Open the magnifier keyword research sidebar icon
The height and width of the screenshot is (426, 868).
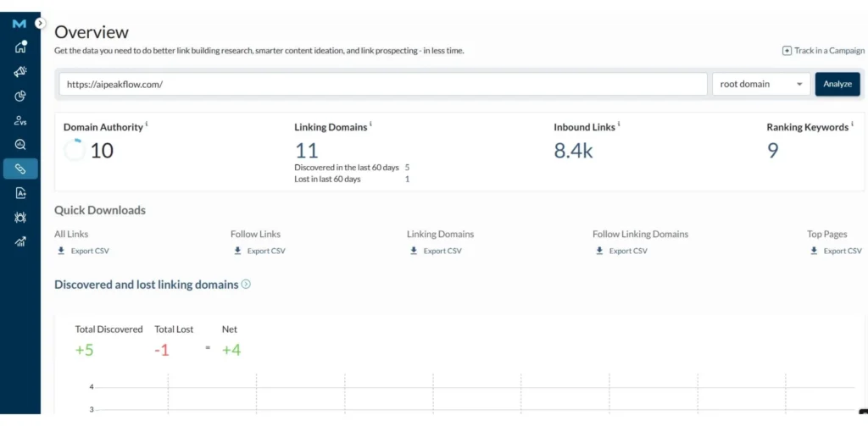click(x=20, y=145)
